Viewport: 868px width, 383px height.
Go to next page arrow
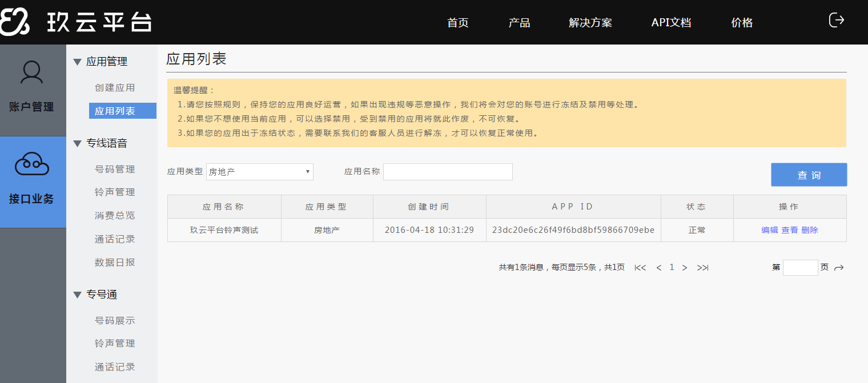click(x=685, y=268)
